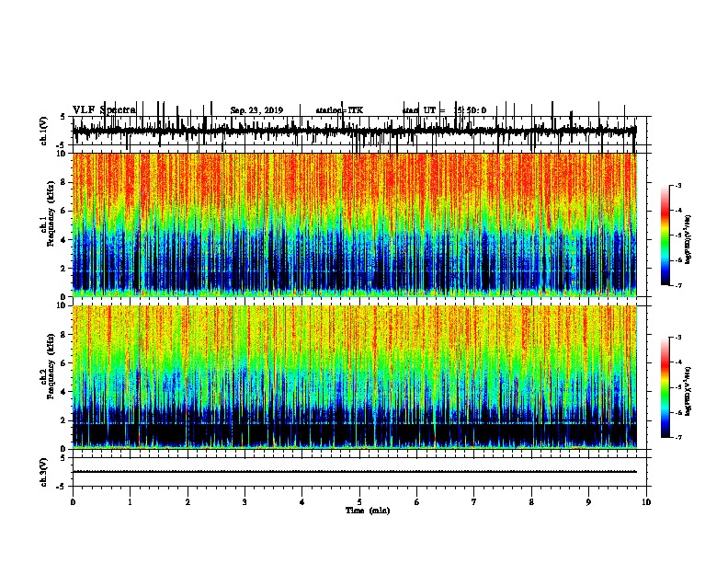The image size is (728, 563).
Task: Click the time axis tick label "9"
Action: 588,502
